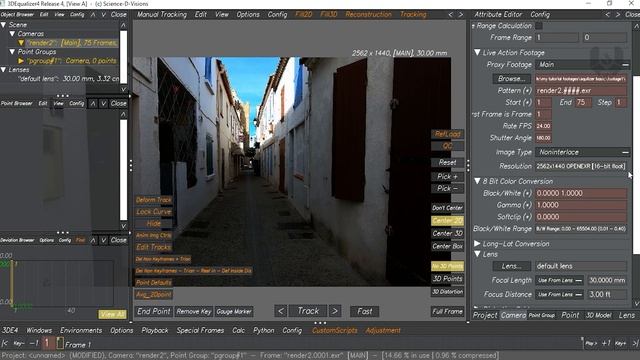This screenshot has height=360, width=640.
Task: Click Point Browser down arrow button
Action: tap(104, 103)
